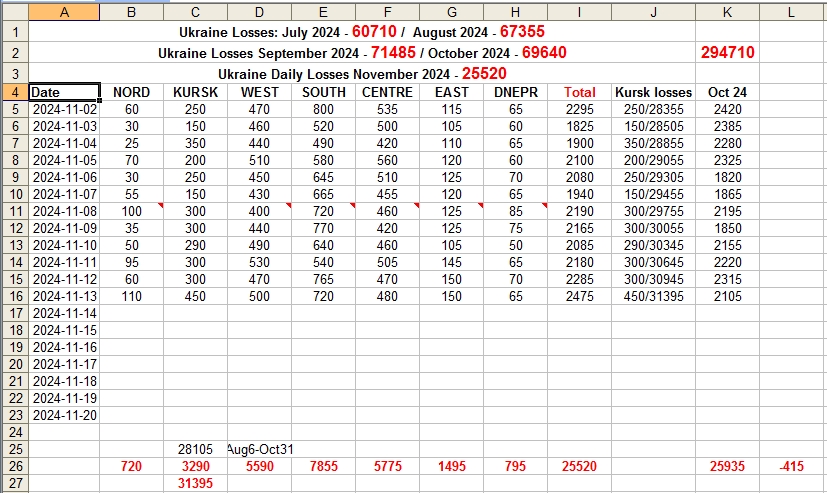This screenshot has width=827, height=493.
Task: Select Total value 2295
Action: tap(579, 109)
